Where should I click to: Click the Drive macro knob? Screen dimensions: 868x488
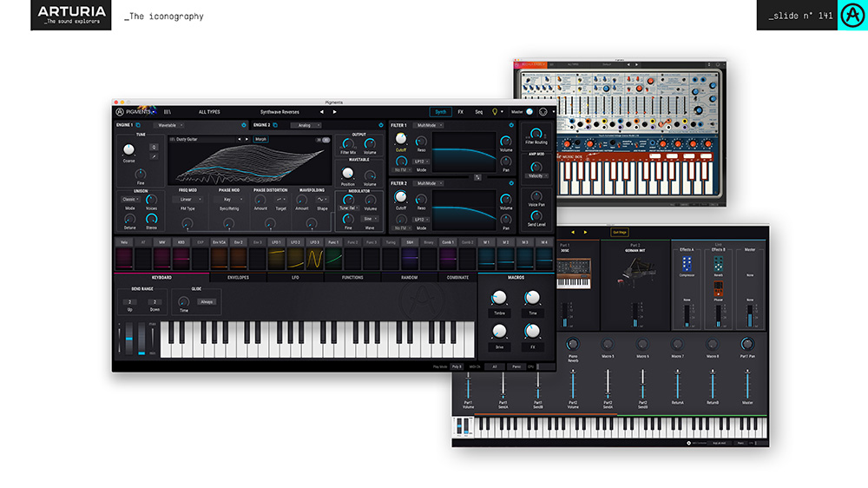[499, 331]
